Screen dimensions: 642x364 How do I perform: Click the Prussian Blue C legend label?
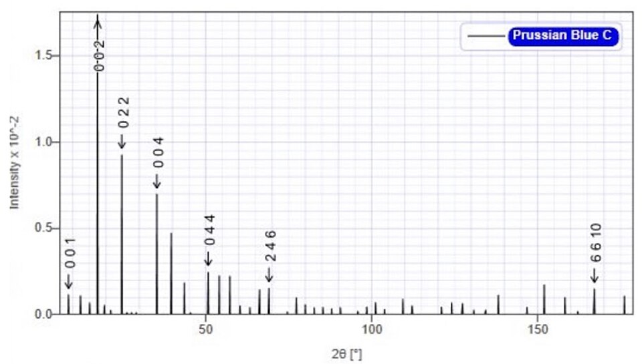click(x=562, y=35)
